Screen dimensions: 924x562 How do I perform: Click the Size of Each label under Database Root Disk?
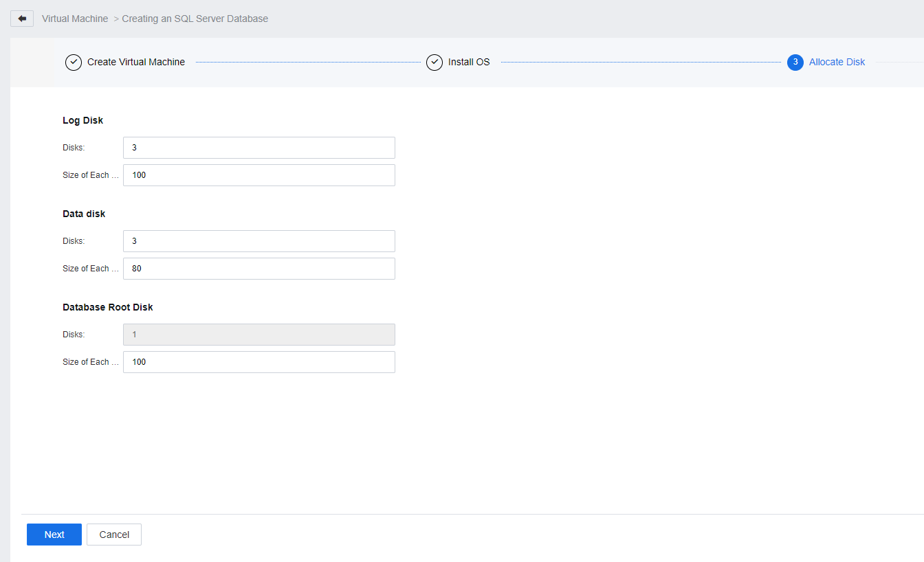90,362
